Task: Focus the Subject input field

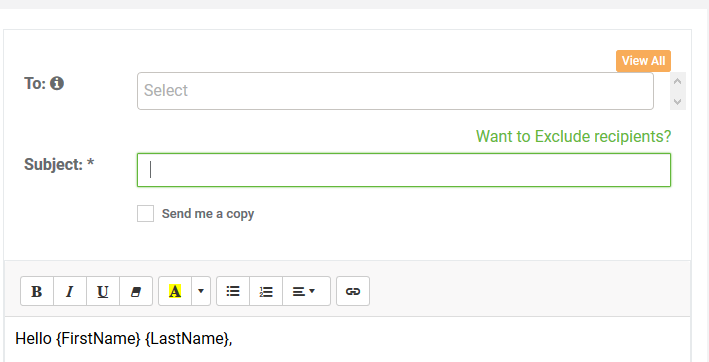Action: pyautogui.click(x=404, y=170)
